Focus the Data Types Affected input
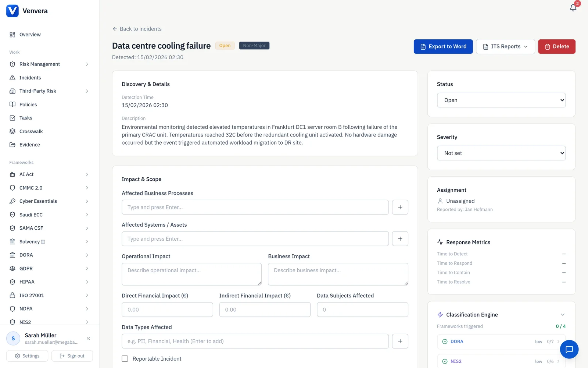The height and width of the screenshot is (368, 588). click(x=255, y=341)
